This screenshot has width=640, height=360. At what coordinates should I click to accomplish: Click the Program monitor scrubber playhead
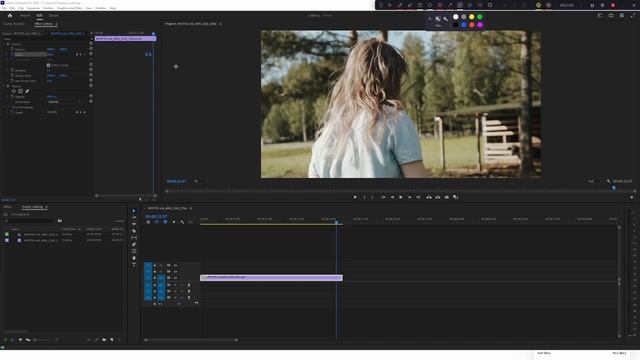point(613,188)
